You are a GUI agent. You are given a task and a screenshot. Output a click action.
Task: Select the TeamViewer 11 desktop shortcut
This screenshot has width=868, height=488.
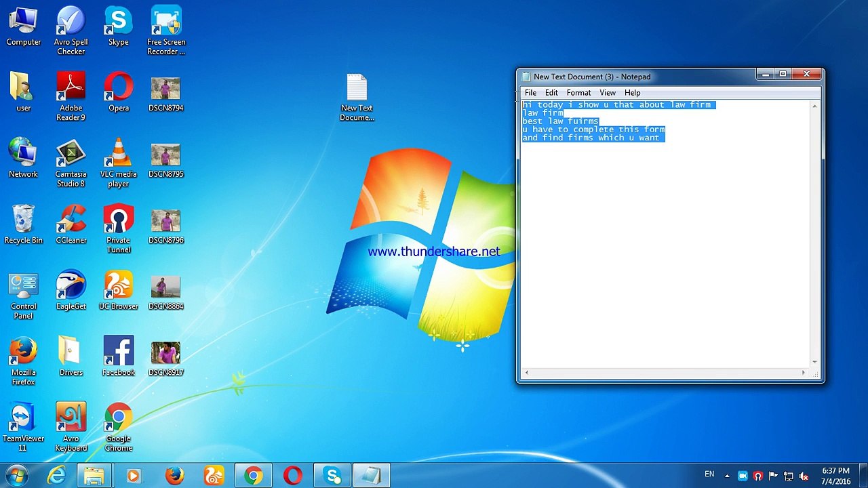pyautogui.click(x=24, y=428)
